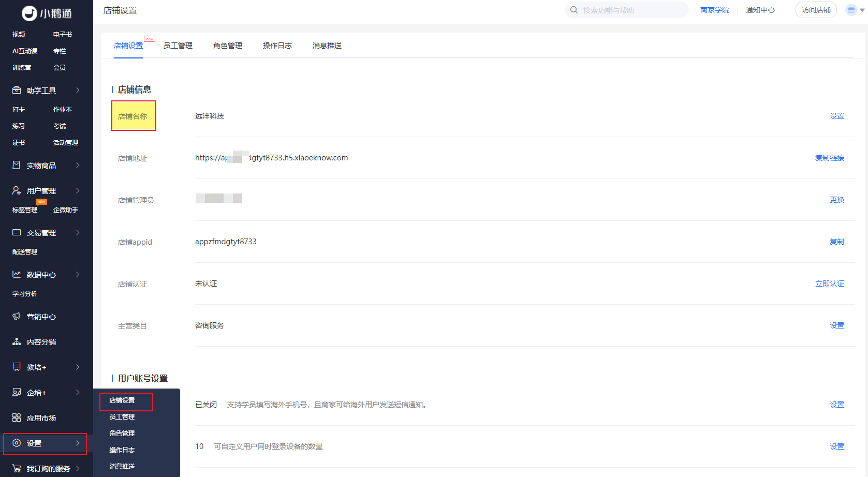Click the 用户管理 person icon
Image resolution: width=868 pixels, height=477 pixels.
pyautogui.click(x=17, y=190)
